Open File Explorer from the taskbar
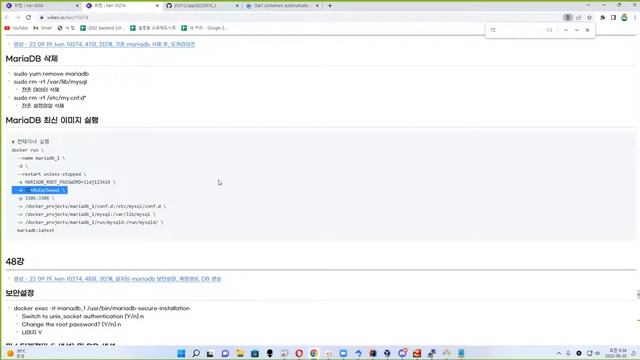The image size is (640, 360). [240, 353]
